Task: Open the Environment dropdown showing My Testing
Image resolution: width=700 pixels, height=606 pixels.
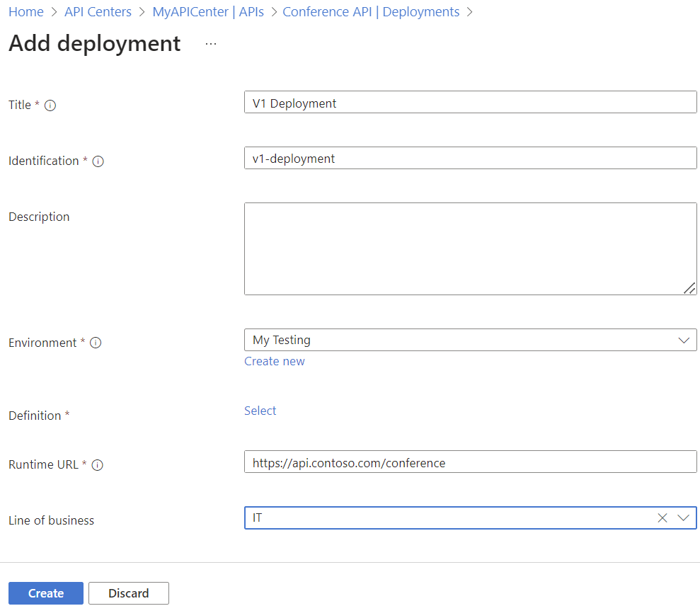Action: tap(470, 340)
